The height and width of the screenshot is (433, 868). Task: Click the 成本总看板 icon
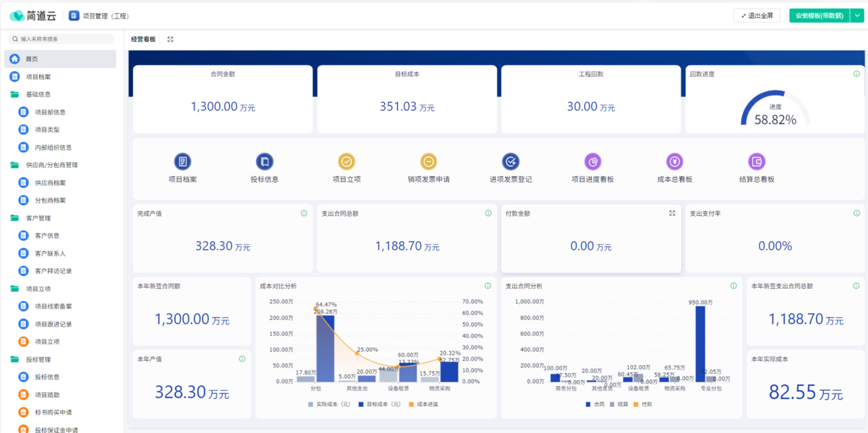coord(674,161)
